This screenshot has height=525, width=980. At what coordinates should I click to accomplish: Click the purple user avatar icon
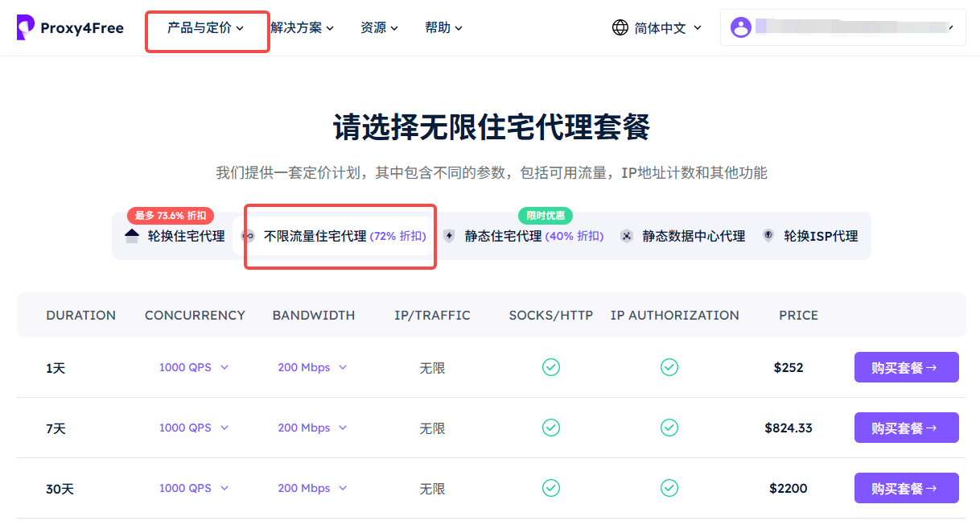740,27
